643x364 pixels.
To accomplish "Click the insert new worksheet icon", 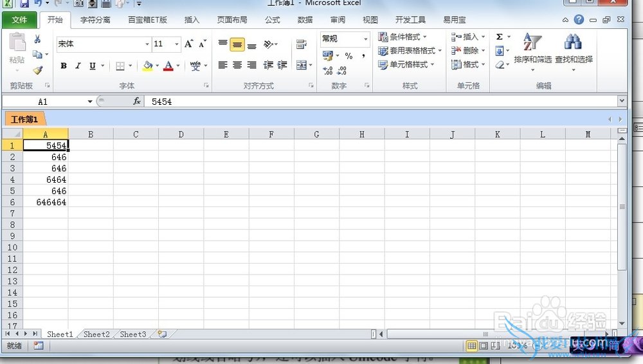I will point(162,334).
